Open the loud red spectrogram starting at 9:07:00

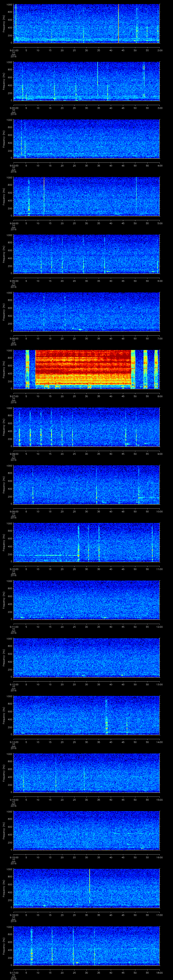pyautogui.click(x=86, y=369)
